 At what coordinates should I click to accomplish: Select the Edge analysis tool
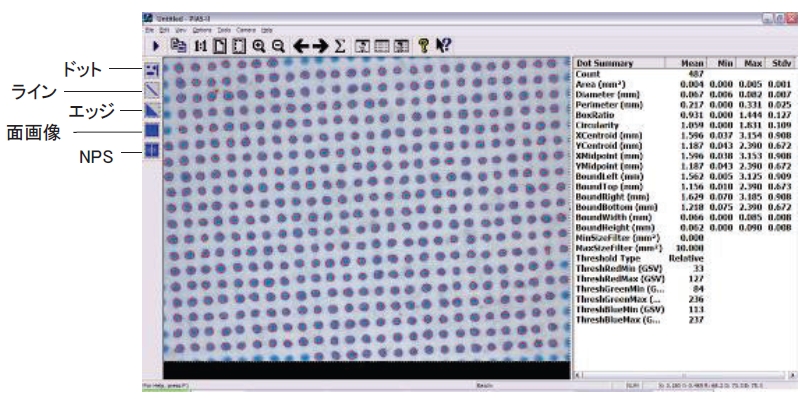(152, 110)
